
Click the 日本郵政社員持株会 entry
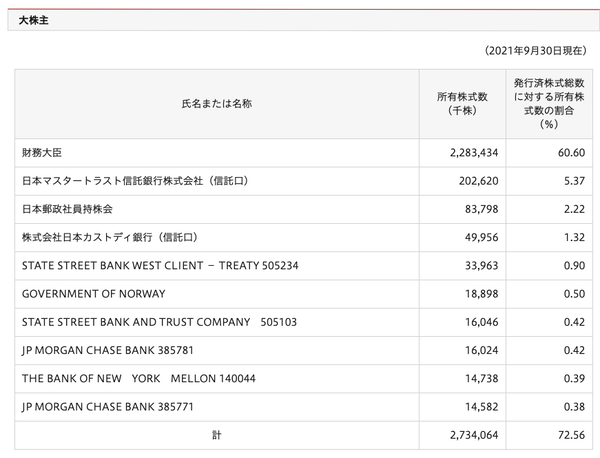click(67, 209)
